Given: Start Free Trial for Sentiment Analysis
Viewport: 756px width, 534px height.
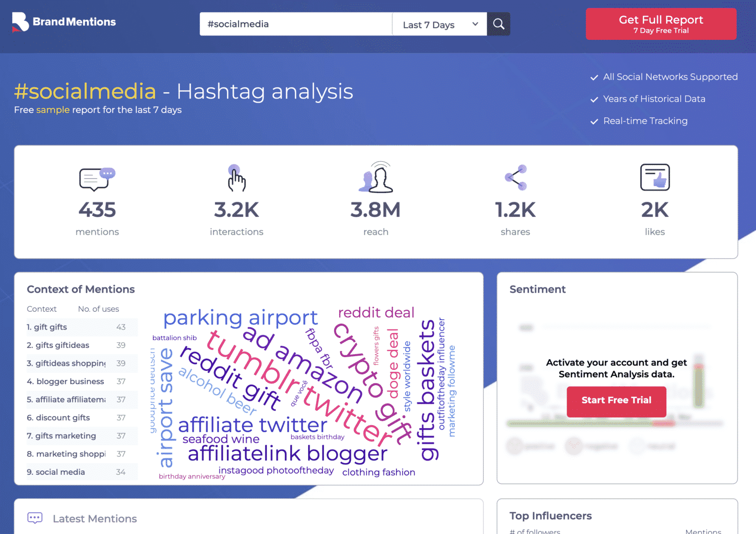Looking at the screenshot, I should [616, 401].
